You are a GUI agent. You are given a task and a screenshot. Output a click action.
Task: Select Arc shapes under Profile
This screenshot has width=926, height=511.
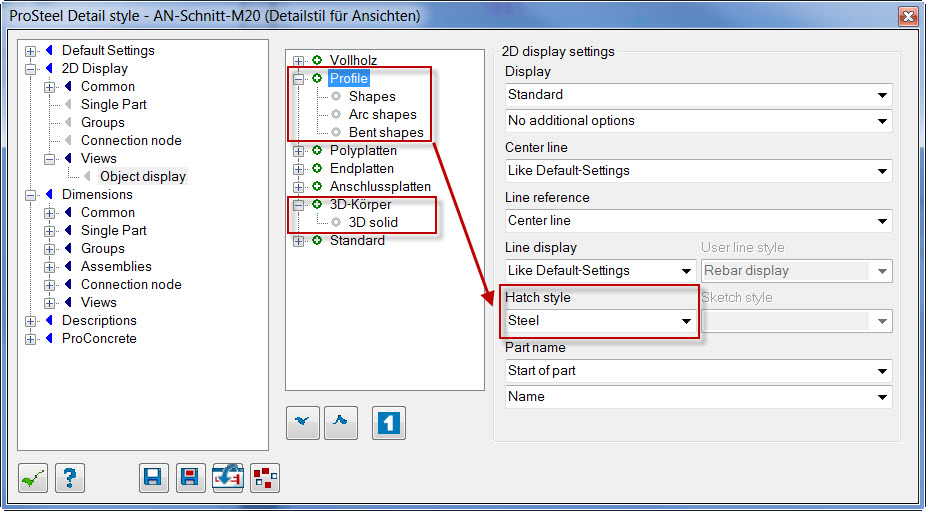tap(383, 115)
